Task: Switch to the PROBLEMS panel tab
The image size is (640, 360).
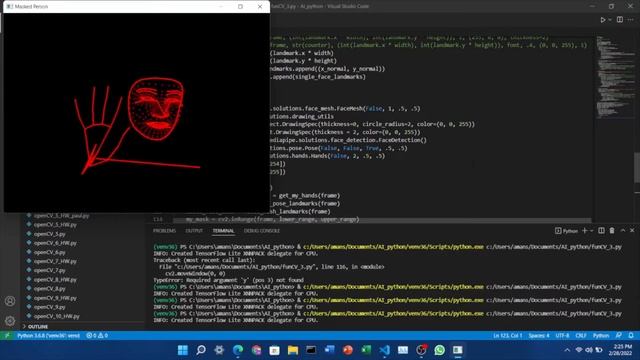Action: pos(164,231)
